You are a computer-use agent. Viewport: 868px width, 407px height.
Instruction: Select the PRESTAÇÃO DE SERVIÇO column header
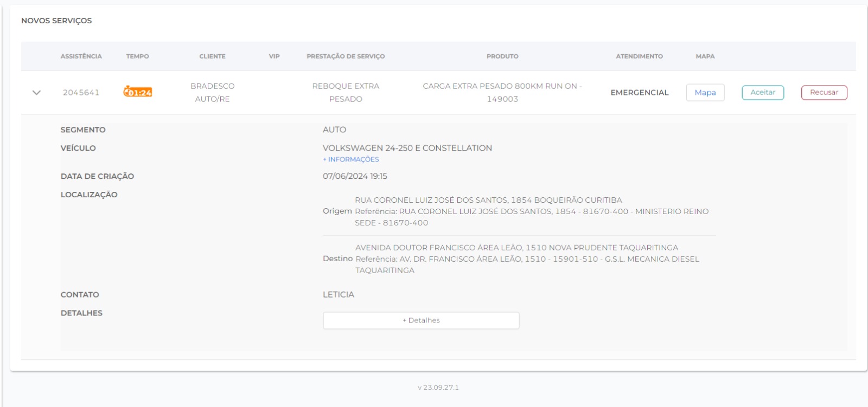[x=346, y=56]
